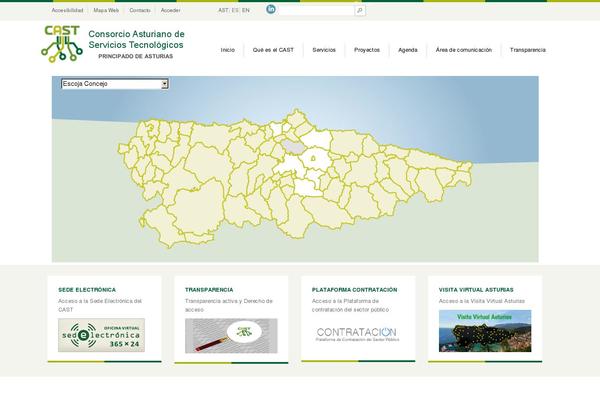600x400 pixels.
Task: Click the Acceder login link
Action: click(170, 10)
